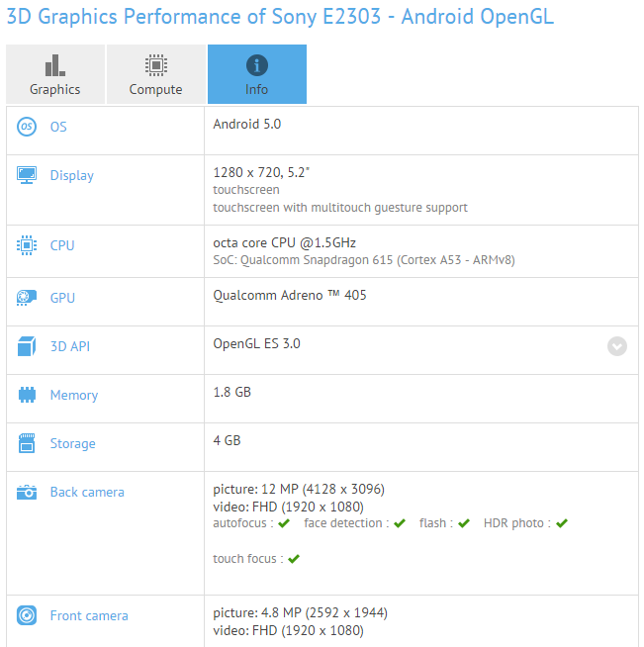
Task: Click the 3D API label
Action: (70, 346)
